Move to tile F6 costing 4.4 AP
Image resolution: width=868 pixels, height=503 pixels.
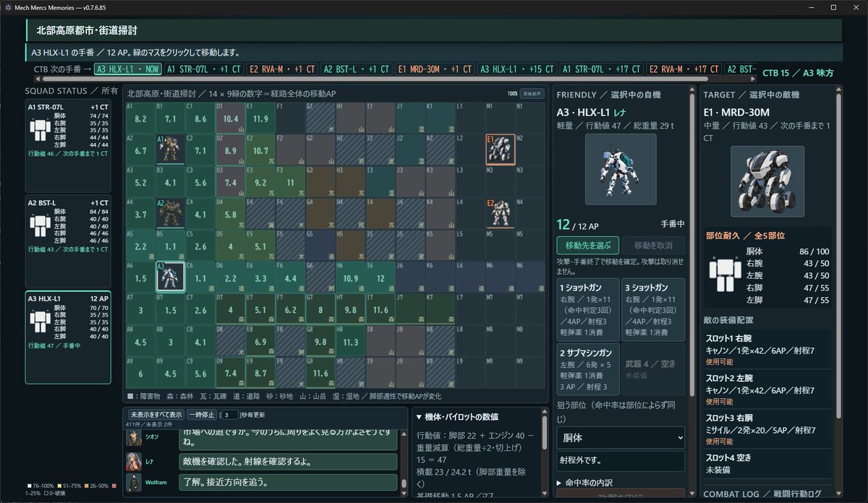click(x=290, y=277)
